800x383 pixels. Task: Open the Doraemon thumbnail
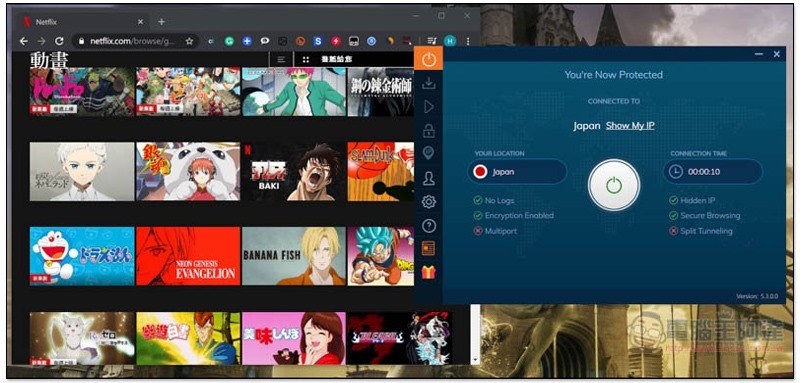(82, 256)
